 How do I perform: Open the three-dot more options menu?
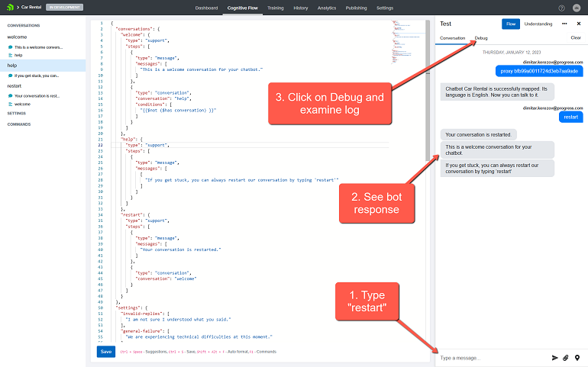point(564,24)
